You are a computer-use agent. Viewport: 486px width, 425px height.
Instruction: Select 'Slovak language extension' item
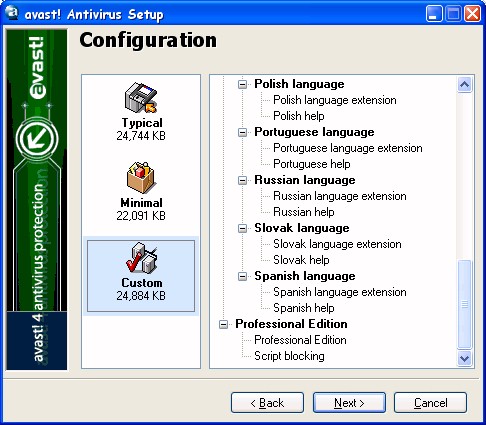(x=337, y=244)
